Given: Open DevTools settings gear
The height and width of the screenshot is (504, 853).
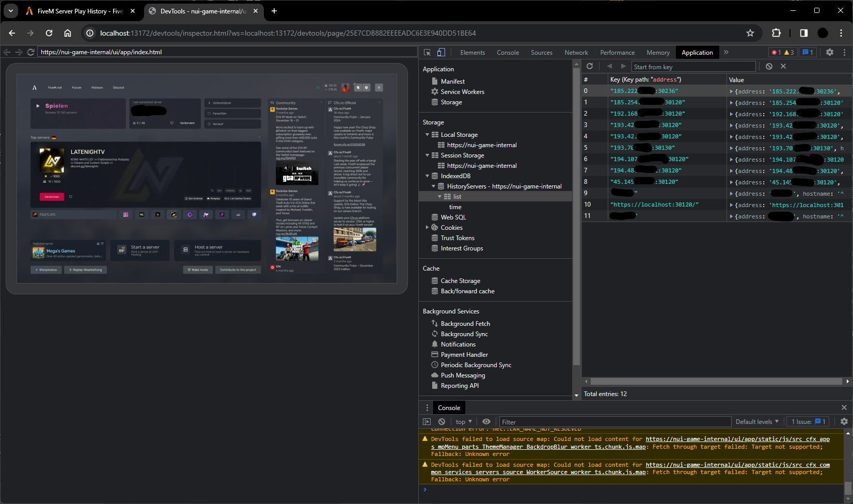Looking at the screenshot, I should 829,52.
